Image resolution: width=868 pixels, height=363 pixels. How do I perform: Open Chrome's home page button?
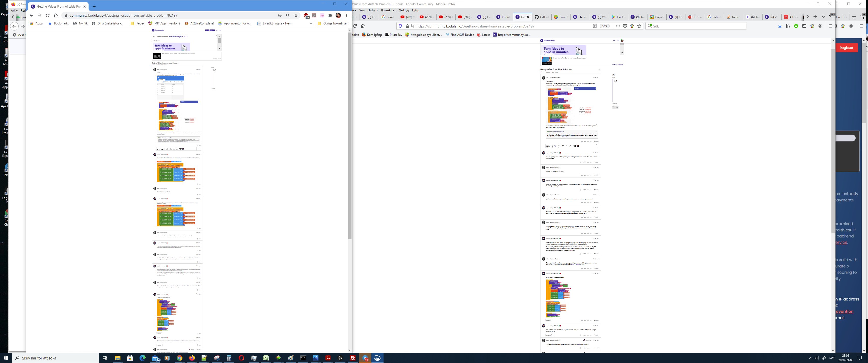tap(56, 15)
